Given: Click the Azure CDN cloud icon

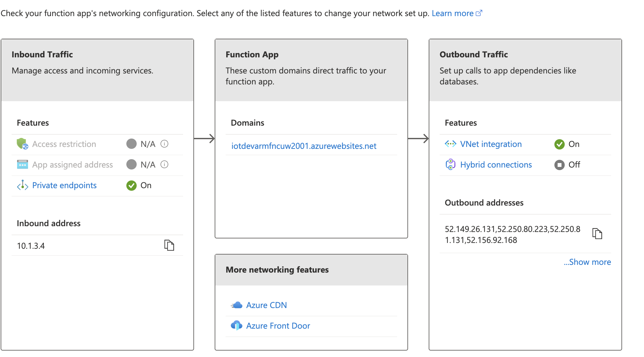Looking at the screenshot, I should click(x=237, y=305).
